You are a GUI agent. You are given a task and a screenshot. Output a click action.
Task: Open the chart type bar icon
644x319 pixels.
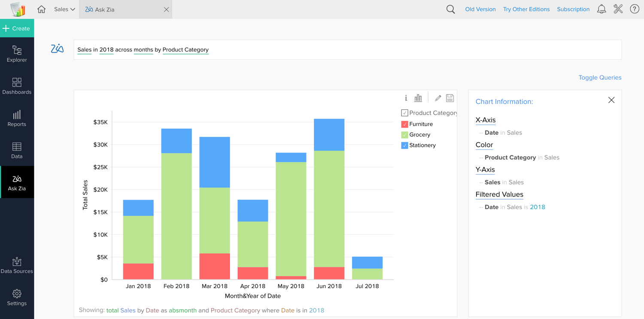(418, 98)
